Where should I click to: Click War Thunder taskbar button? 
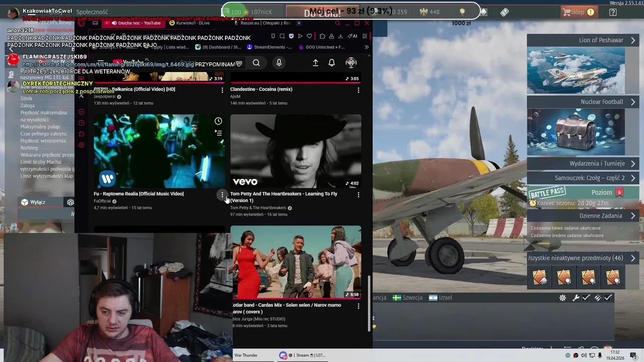253,355
